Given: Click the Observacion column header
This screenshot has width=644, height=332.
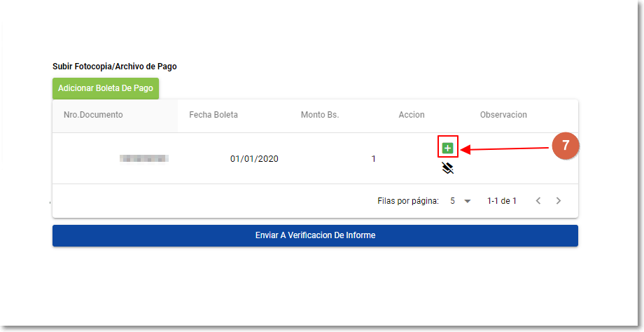Looking at the screenshot, I should (x=503, y=115).
